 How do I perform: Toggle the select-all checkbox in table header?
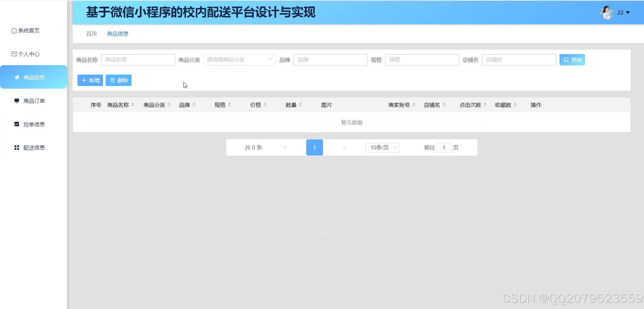click(76, 105)
